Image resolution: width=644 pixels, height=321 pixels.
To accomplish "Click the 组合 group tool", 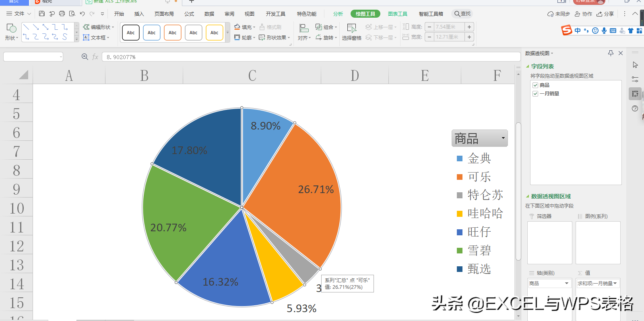I will point(326,27).
